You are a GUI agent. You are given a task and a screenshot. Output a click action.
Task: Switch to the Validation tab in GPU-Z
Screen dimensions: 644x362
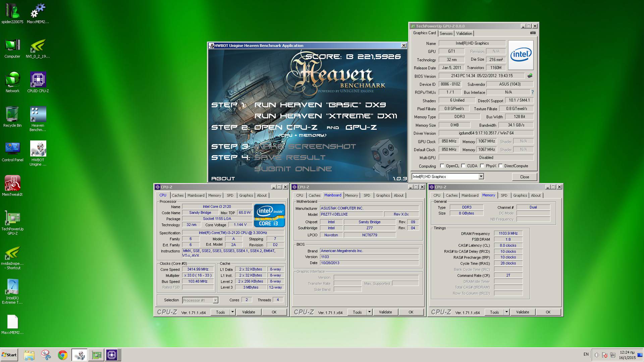[x=464, y=34]
